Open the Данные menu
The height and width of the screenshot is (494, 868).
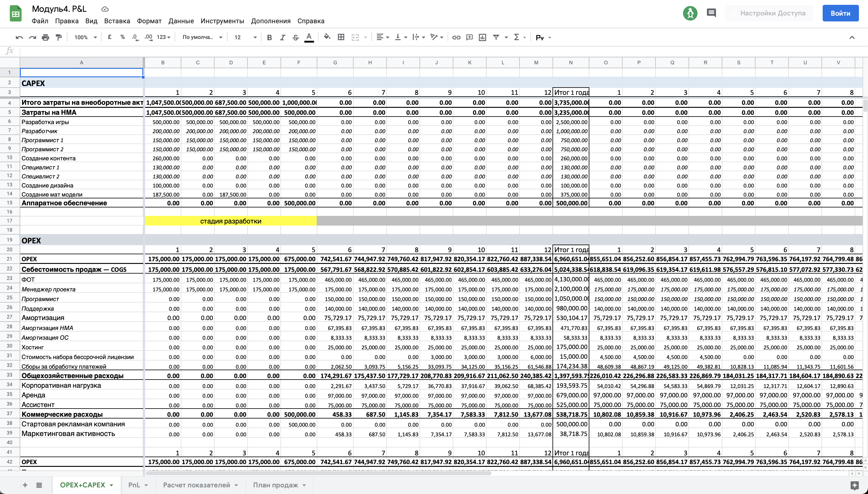tap(181, 21)
